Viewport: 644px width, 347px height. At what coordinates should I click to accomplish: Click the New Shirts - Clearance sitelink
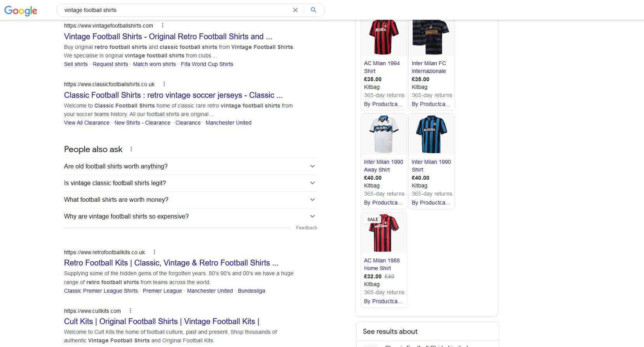(x=142, y=123)
